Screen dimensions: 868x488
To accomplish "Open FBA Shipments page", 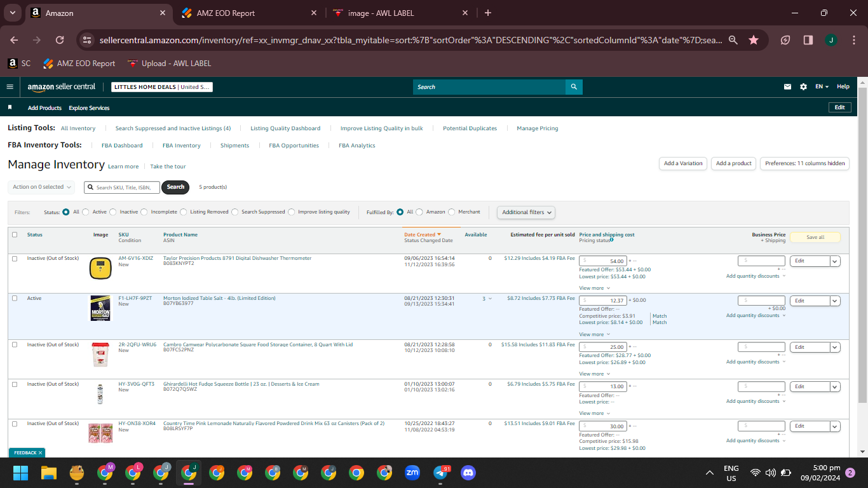I will (x=234, y=146).
